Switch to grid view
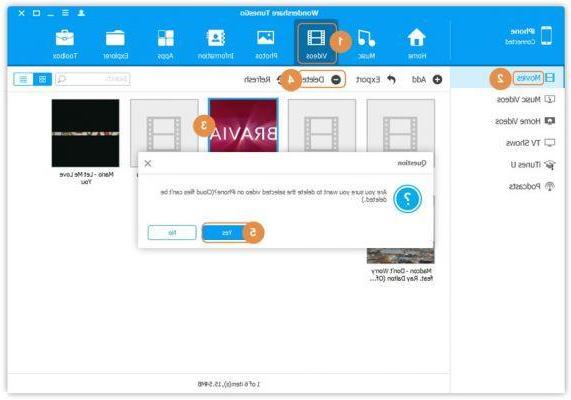 42,79
